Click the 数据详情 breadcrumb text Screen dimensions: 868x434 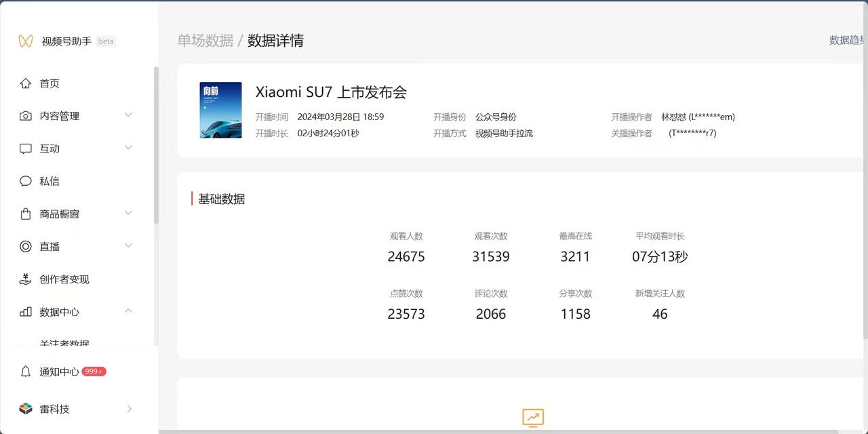pyautogui.click(x=275, y=41)
